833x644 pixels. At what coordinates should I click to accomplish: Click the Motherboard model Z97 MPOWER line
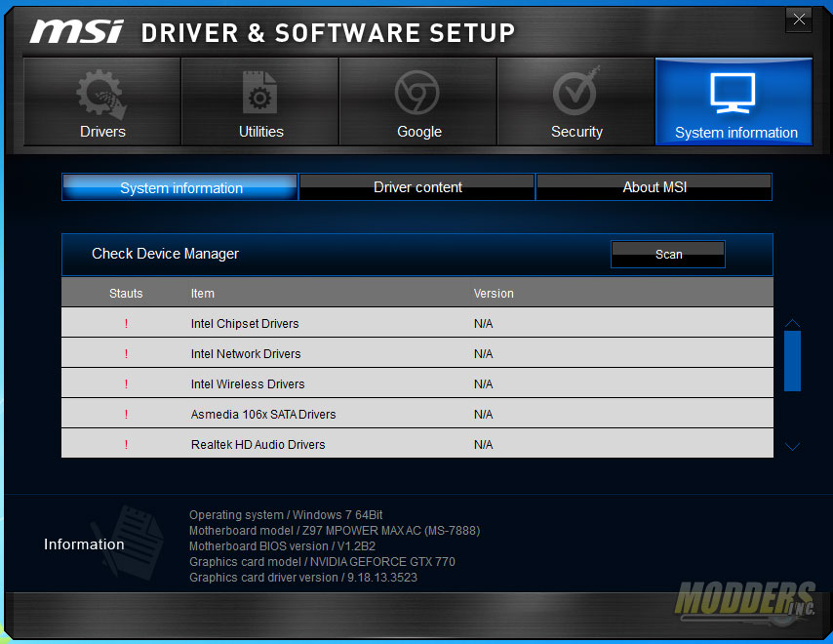(335, 530)
